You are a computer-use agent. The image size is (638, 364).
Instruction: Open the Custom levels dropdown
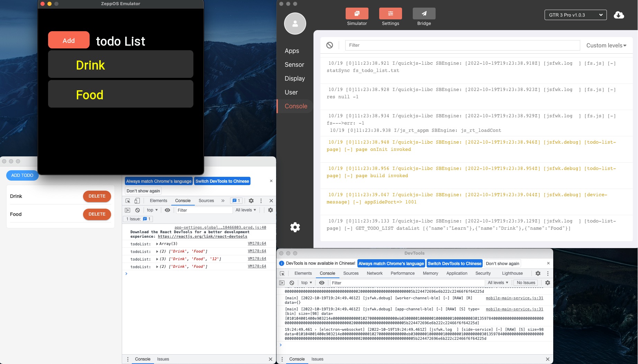point(606,45)
